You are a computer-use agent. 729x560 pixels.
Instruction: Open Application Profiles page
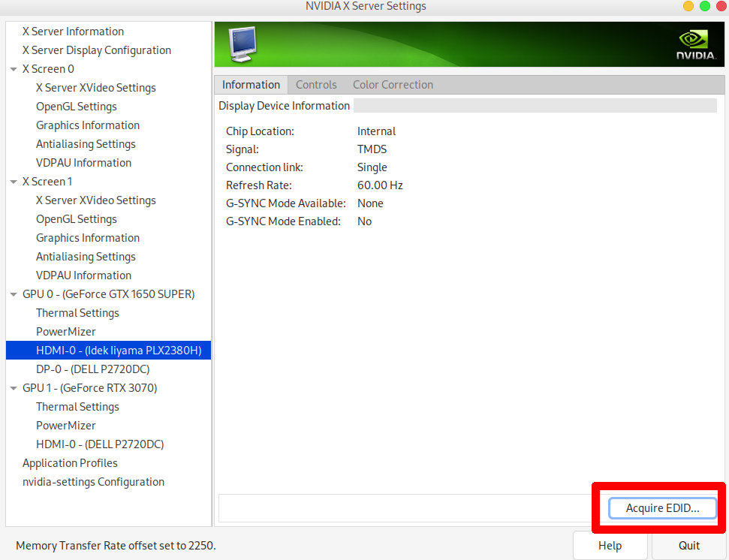tap(70, 463)
